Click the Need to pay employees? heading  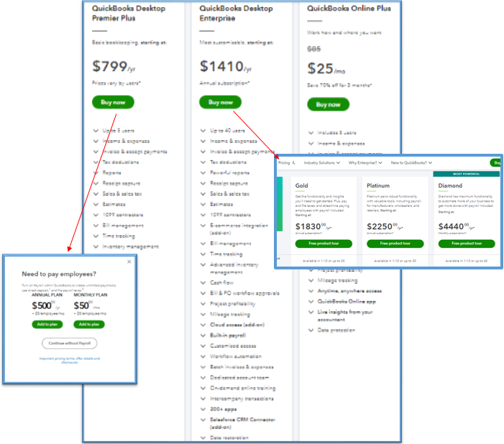[59, 274]
